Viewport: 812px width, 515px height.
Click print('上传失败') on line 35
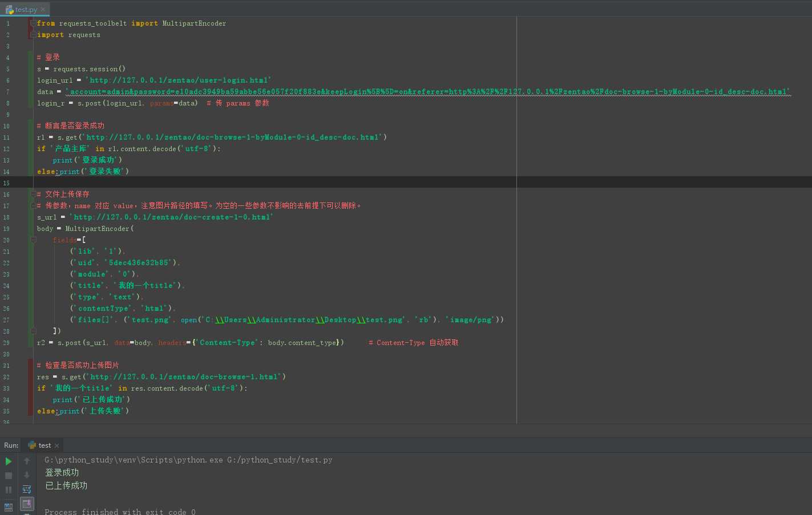[x=94, y=411]
